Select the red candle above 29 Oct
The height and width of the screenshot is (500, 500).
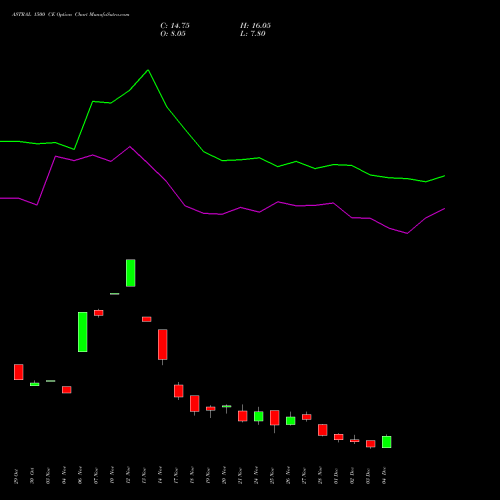coord(19,372)
